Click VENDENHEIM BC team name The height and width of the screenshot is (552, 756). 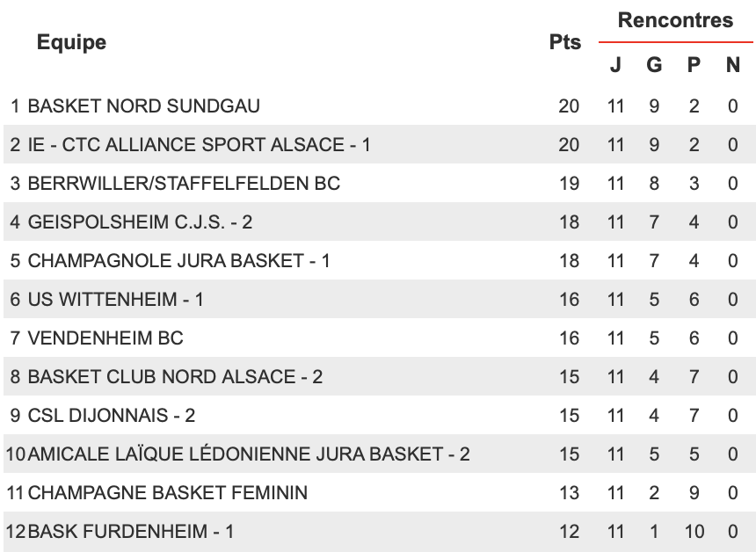(105, 338)
